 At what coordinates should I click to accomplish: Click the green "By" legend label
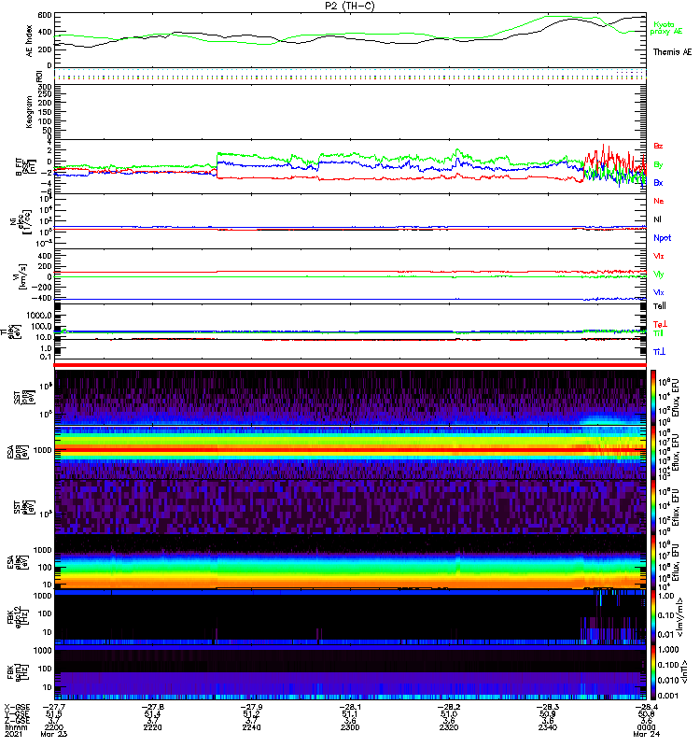click(x=658, y=164)
